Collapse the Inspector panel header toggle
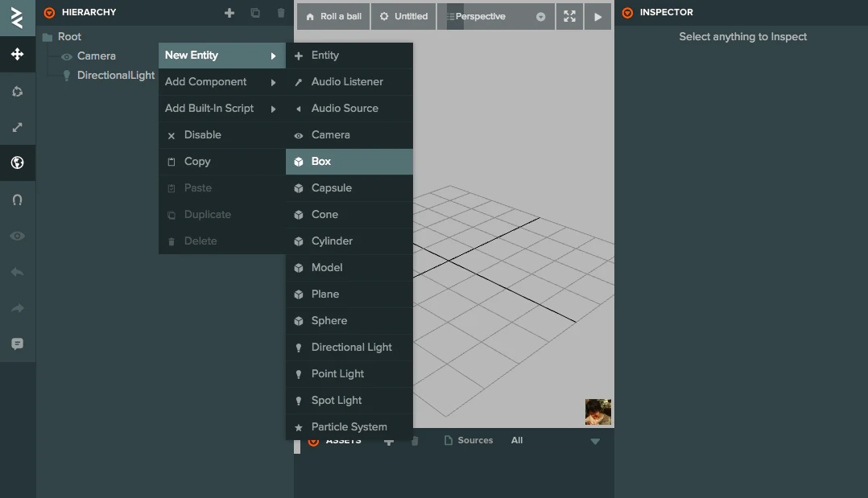The image size is (868, 498). coord(627,12)
